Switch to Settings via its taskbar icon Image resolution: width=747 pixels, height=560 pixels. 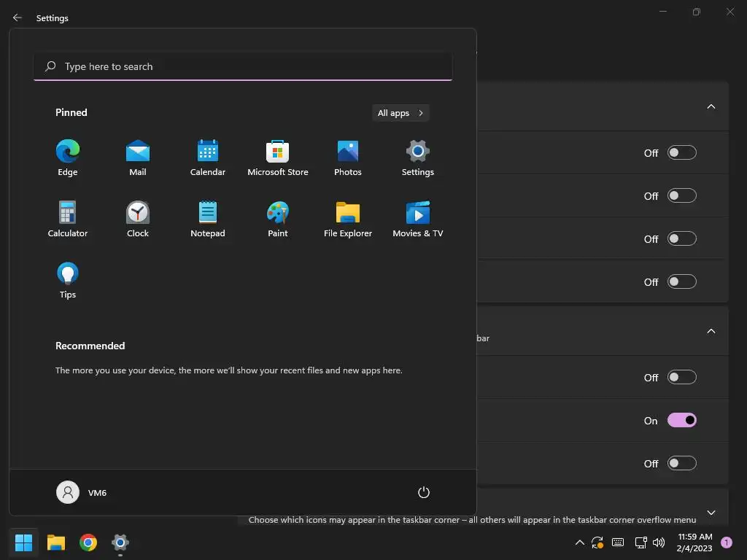pos(120,542)
